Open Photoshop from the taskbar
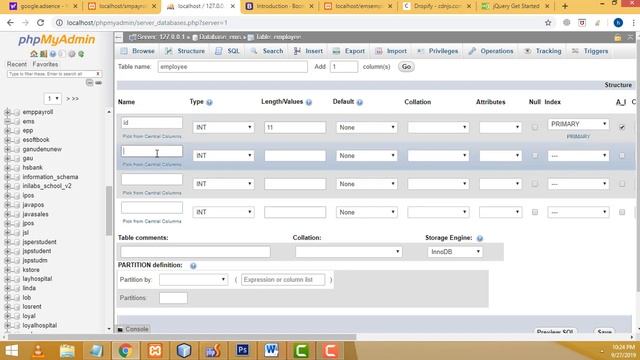640x360 pixels. pos(242,350)
